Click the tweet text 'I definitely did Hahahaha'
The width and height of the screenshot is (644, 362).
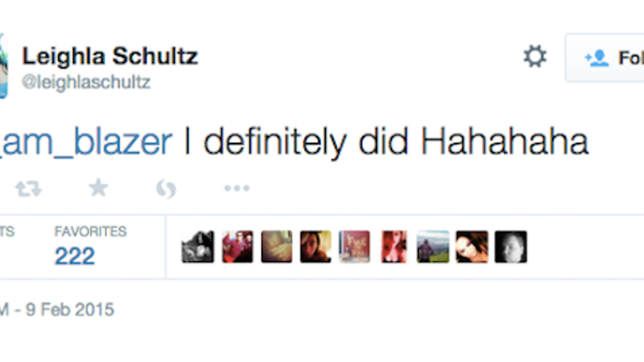tap(386, 142)
